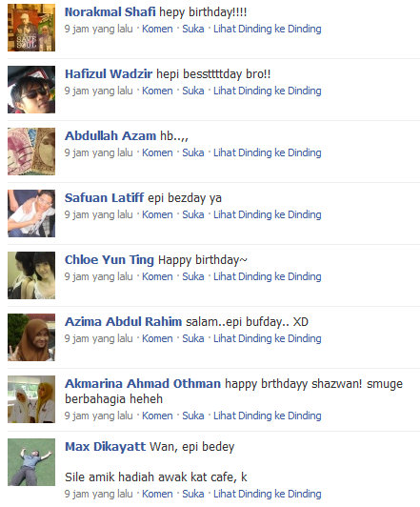This screenshot has height=507, width=420.
Task: Click Lihat Dinding ke Dinding for Abdullah Azam
Action: coord(268,152)
